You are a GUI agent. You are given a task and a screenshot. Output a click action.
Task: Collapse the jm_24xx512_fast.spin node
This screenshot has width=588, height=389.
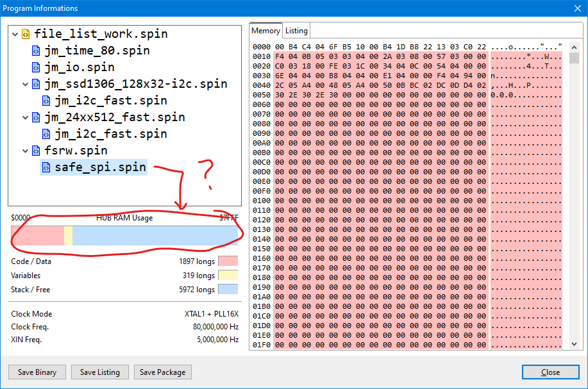[25, 117]
